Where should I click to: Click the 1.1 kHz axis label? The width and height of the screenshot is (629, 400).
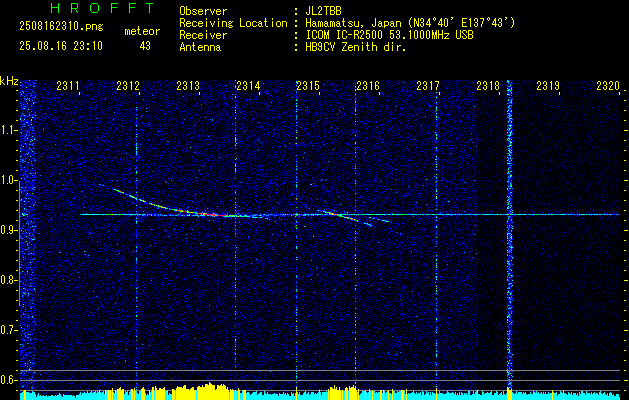[9, 130]
